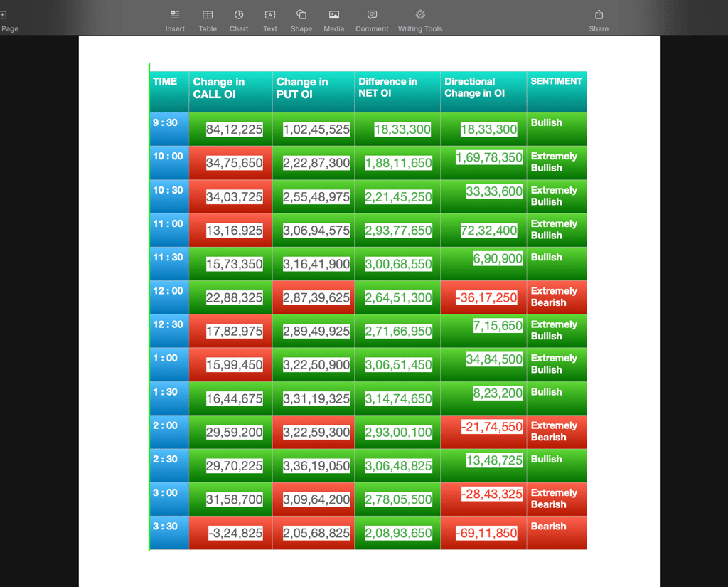Select the 9 : 30 time cell
This screenshot has width=728, height=587.
[x=169, y=129]
